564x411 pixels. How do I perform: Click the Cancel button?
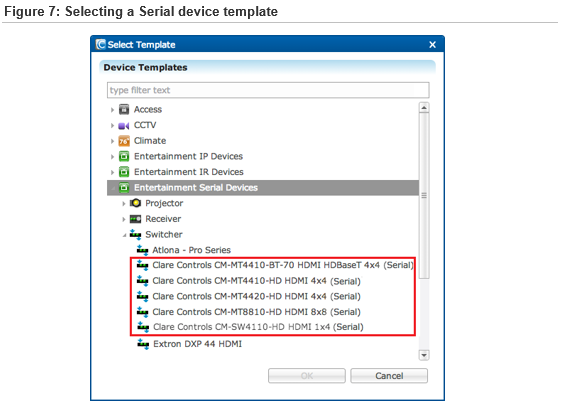[x=389, y=376]
